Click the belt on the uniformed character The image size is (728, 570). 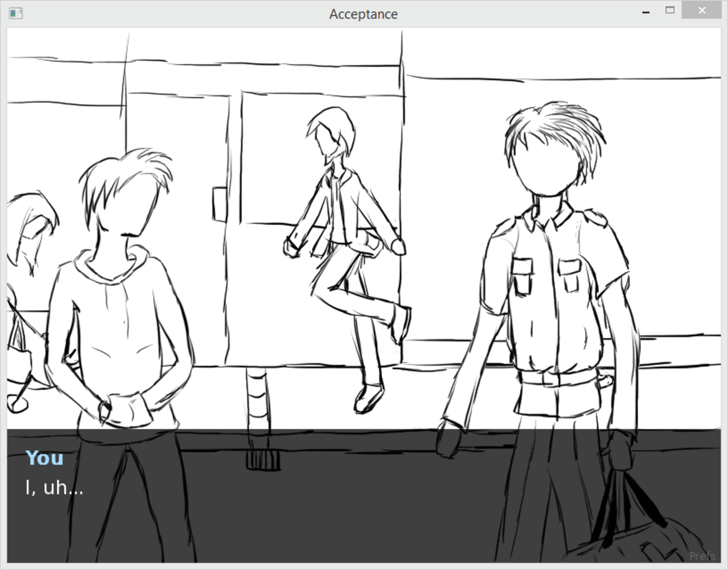pos(557,378)
